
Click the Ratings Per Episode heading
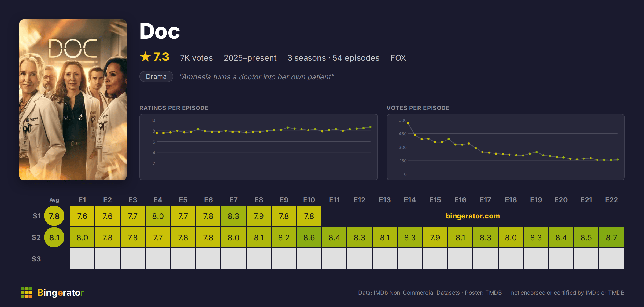174,108
